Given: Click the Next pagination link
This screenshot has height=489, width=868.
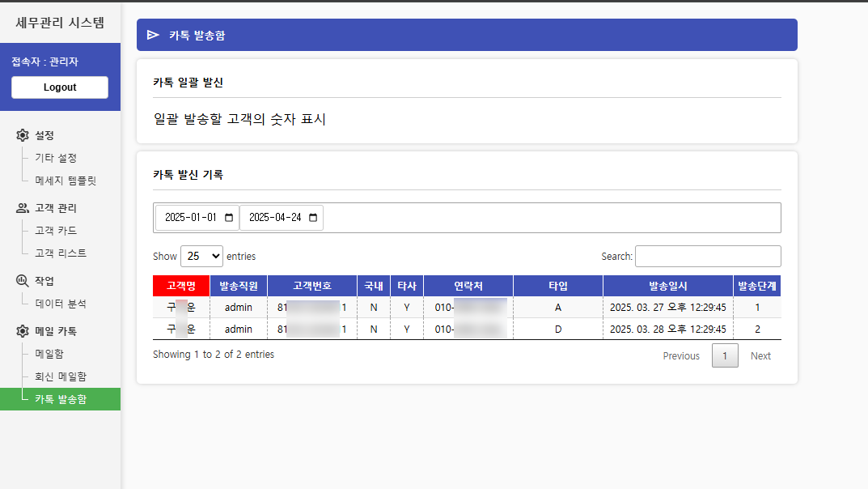Looking at the screenshot, I should [x=760, y=356].
